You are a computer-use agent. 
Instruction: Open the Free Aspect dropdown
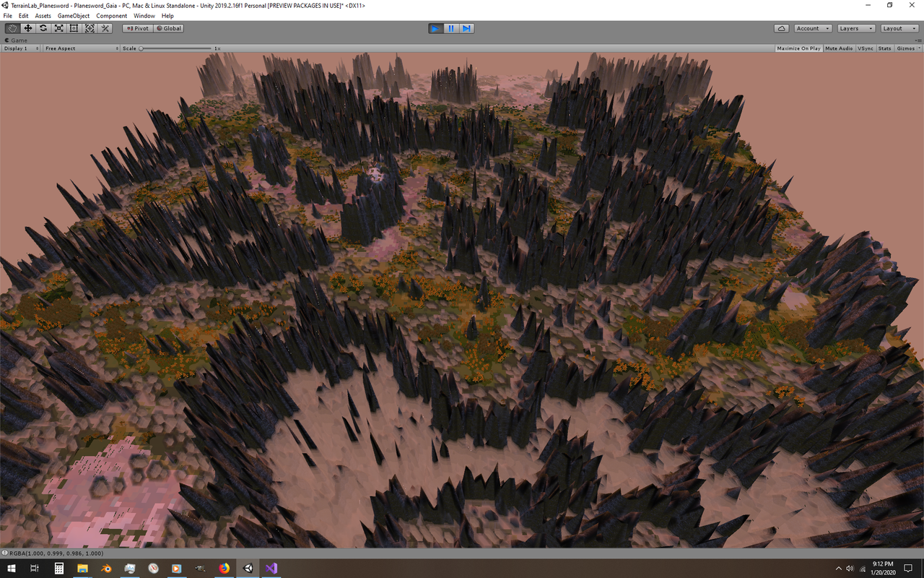pos(81,48)
